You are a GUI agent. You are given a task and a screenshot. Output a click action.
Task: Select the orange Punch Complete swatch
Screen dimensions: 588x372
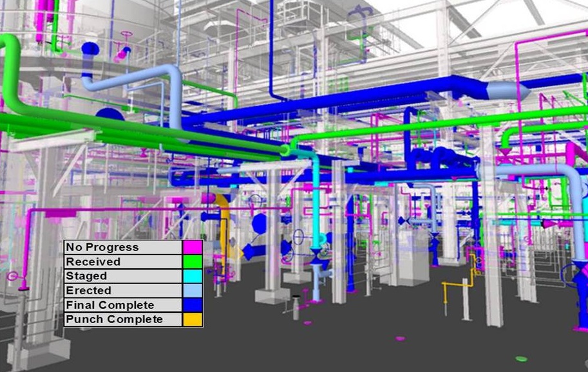pos(193,319)
